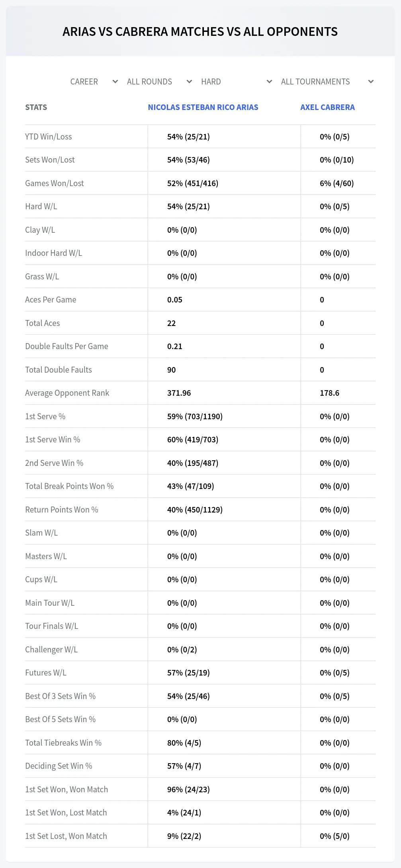This screenshot has width=401, height=868.
Task: Select Arias's Futures W/L value 57% (25/19)
Action: coord(188,673)
